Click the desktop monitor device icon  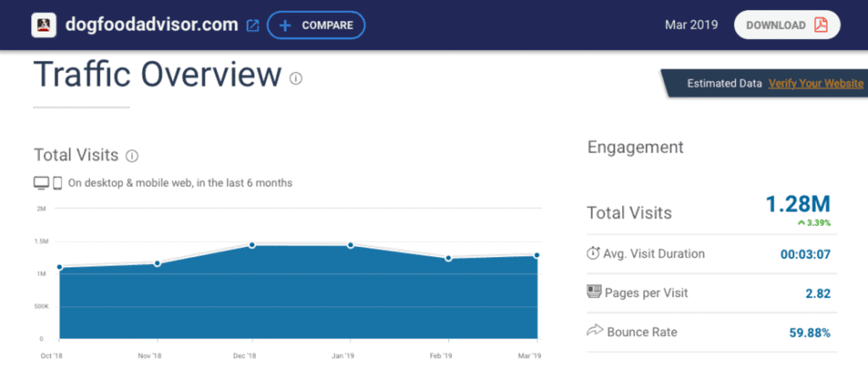(41, 183)
